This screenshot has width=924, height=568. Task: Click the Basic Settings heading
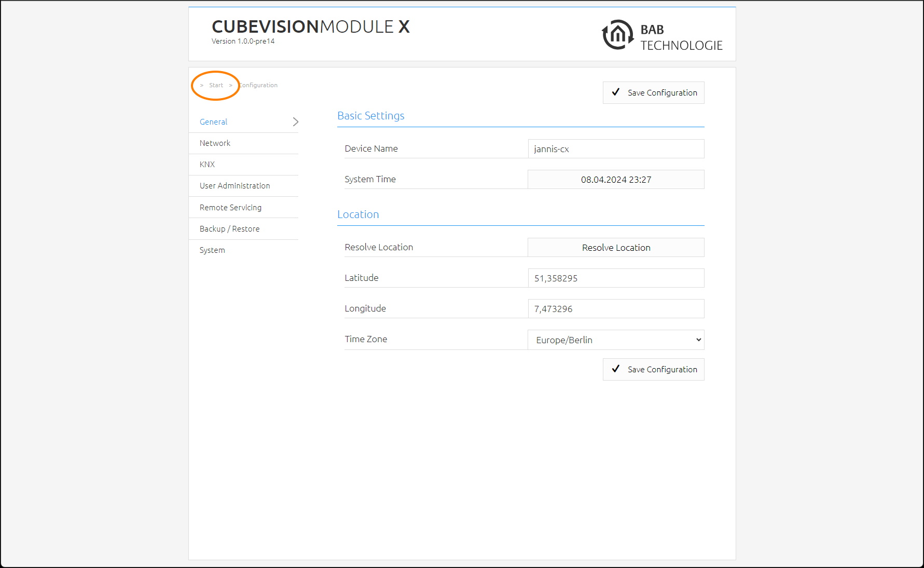coord(371,116)
